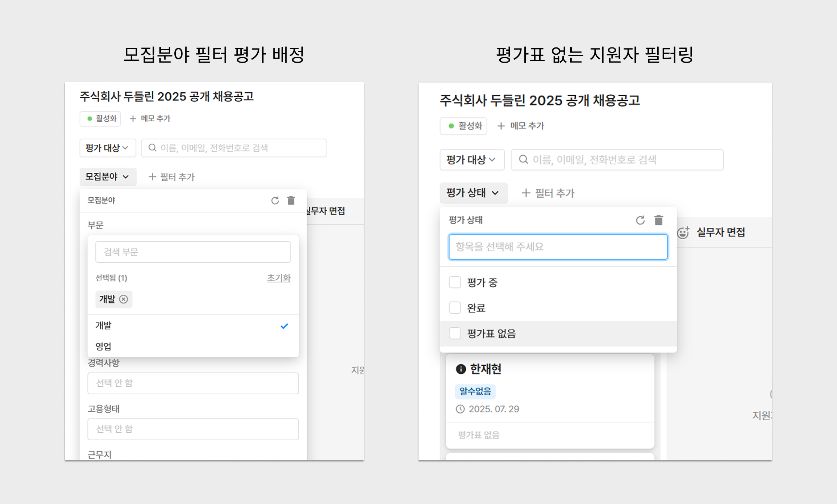Click search magnifier icon in right panel

(x=523, y=160)
